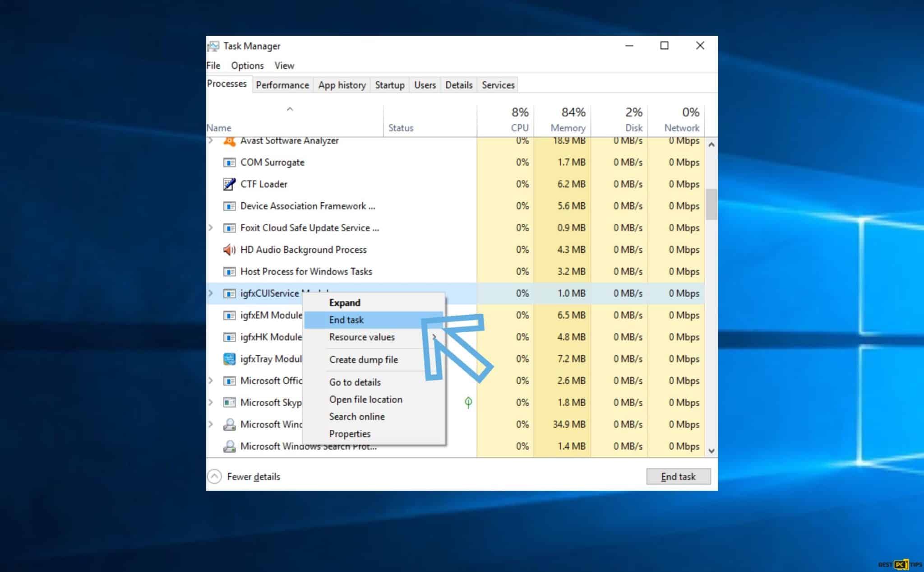The width and height of the screenshot is (924, 572).
Task: Choose Expand in the context menu
Action: click(374, 302)
